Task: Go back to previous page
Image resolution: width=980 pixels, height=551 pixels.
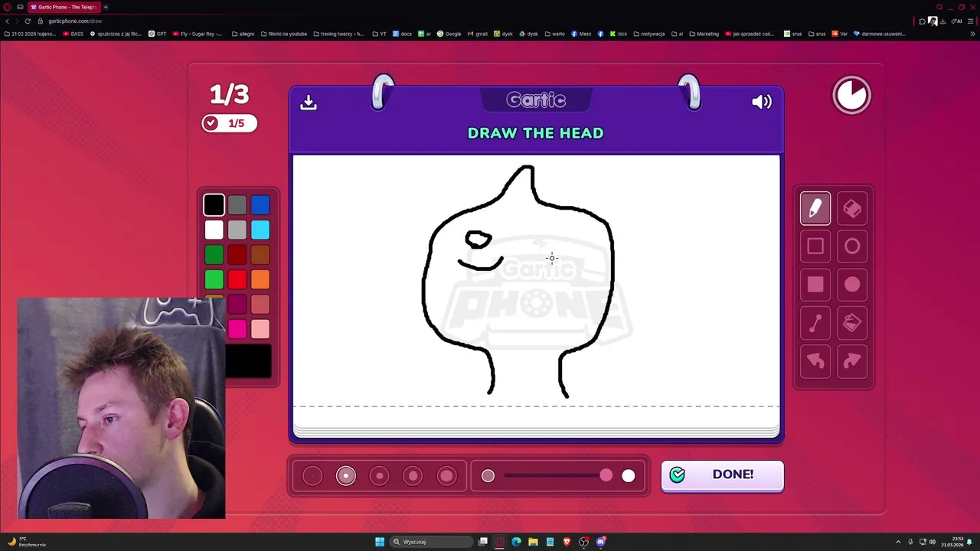Action: coord(7,21)
